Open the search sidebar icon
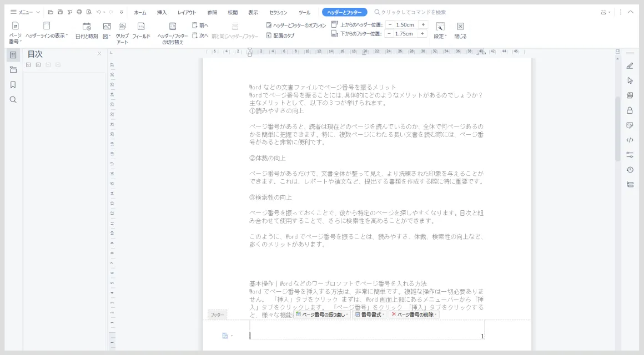644x355 pixels. pyautogui.click(x=13, y=100)
